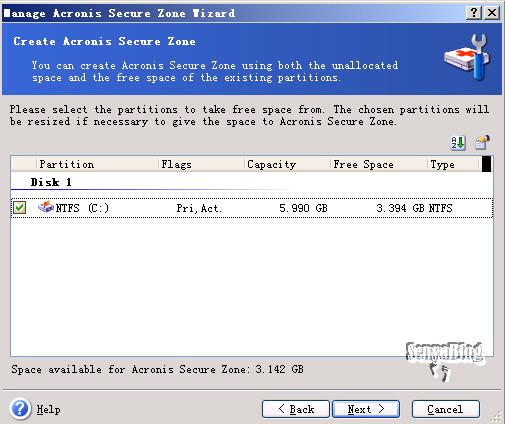505x424 pixels.
Task: Click the NTFS (C:) drive icon
Action: (x=46, y=207)
